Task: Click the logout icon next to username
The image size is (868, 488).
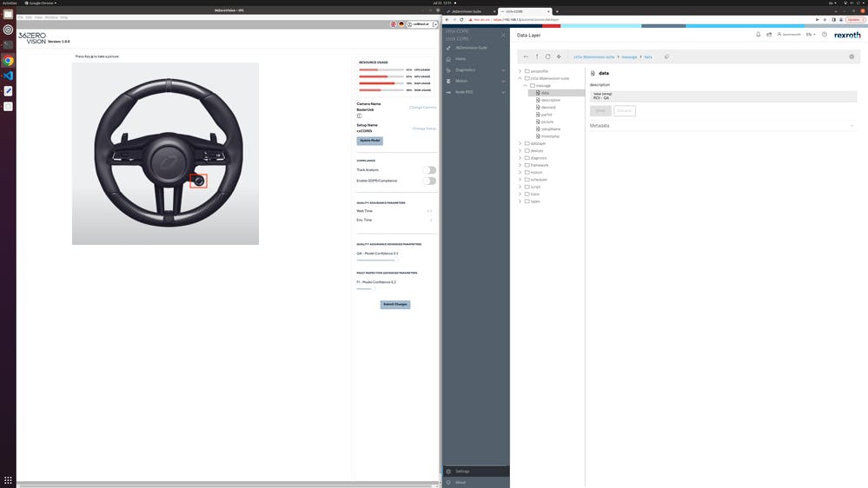Action: pyautogui.click(x=433, y=25)
